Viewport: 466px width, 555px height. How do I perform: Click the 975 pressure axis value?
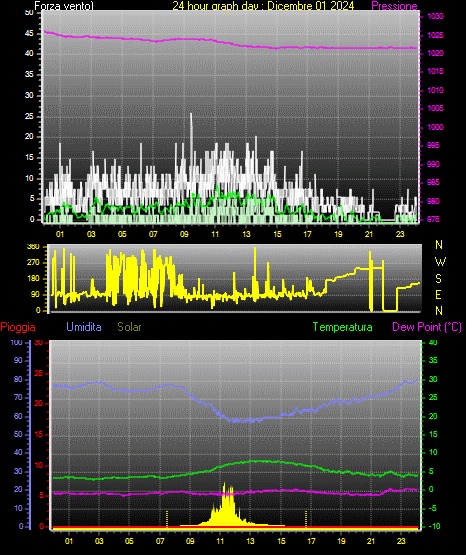(433, 219)
